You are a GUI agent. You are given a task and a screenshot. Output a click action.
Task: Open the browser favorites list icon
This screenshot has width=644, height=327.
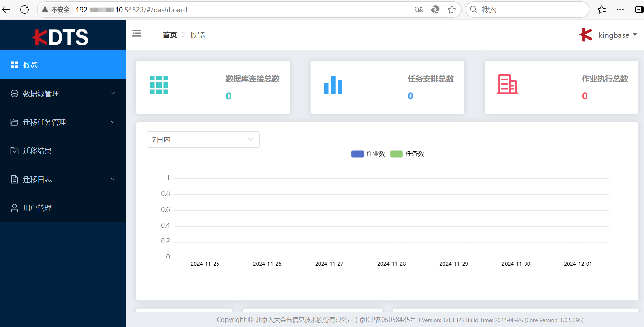[602, 10]
